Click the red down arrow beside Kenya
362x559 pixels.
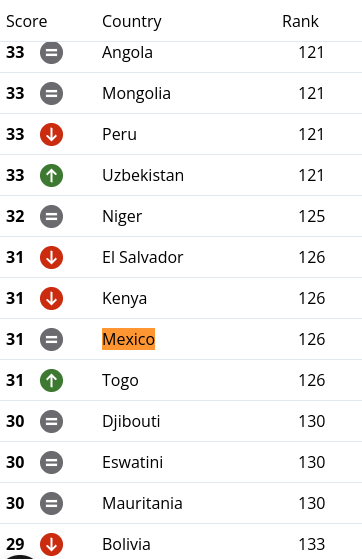(51, 298)
